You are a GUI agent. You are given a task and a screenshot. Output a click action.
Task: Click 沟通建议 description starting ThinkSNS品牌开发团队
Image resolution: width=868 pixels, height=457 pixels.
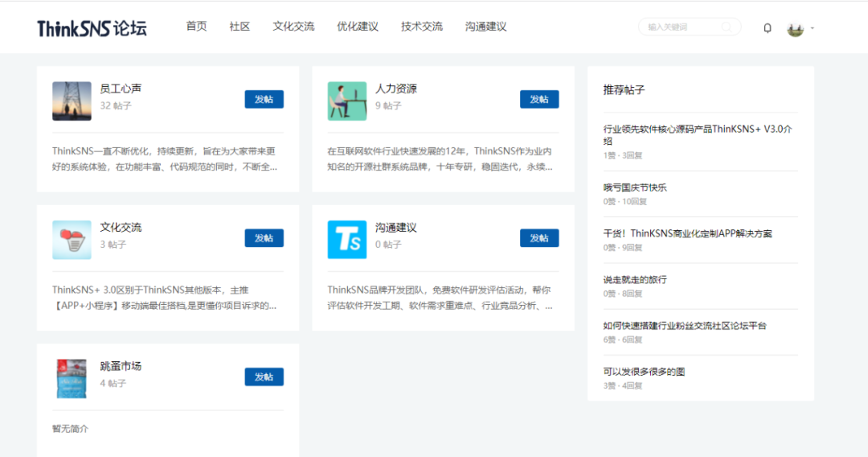440,298
